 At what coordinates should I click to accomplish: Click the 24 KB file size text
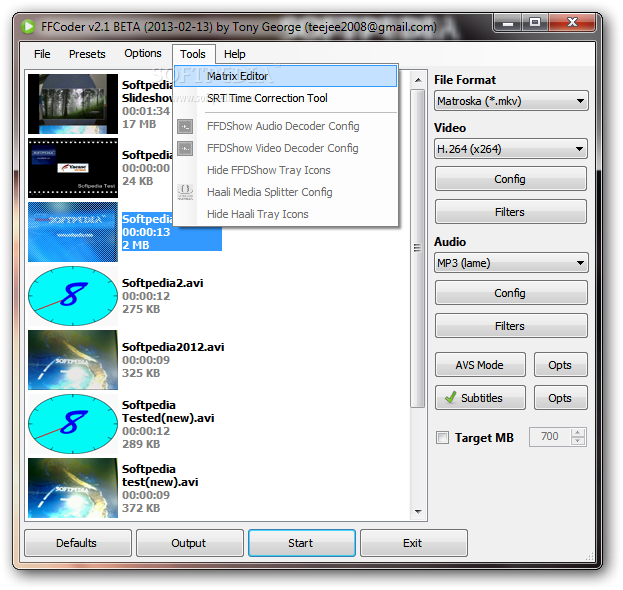[137, 181]
